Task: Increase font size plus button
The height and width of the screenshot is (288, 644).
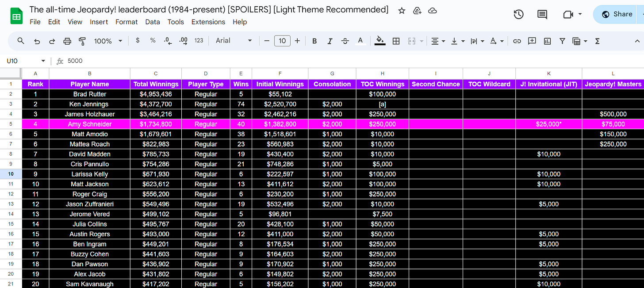Action: point(297,41)
